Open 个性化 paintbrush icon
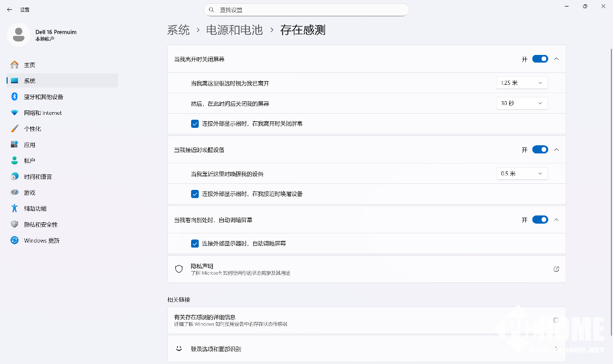Screen dimensions: 613x364 pos(15,129)
